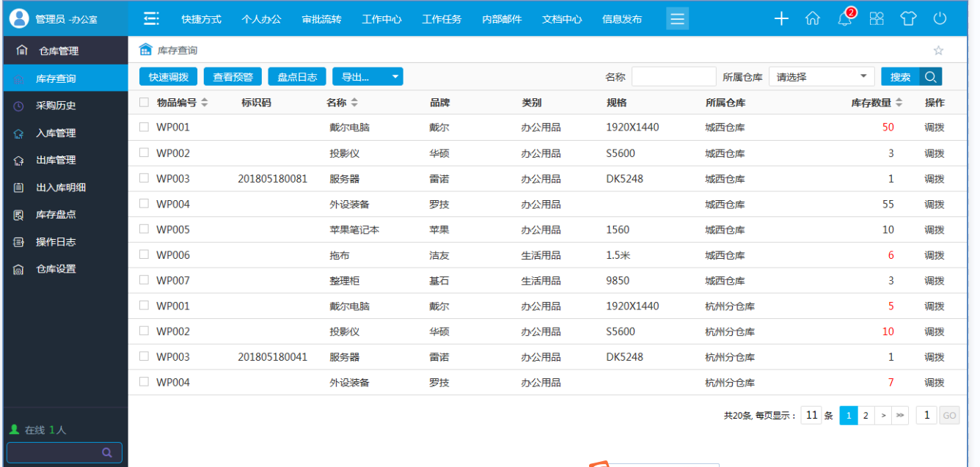Click the plus icon to add new
Image resolution: width=980 pixels, height=467 pixels.
[780, 18]
